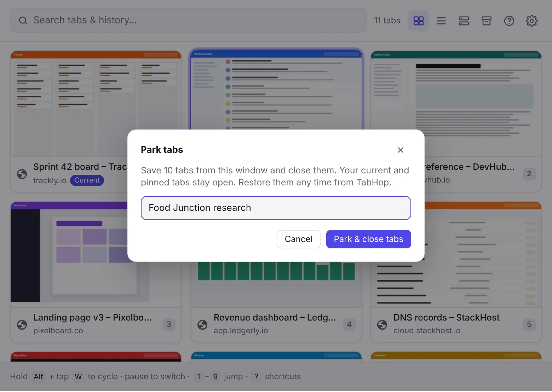
Task: Switch to grid view layout
Action: pyautogui.click(x=418, y=21)
